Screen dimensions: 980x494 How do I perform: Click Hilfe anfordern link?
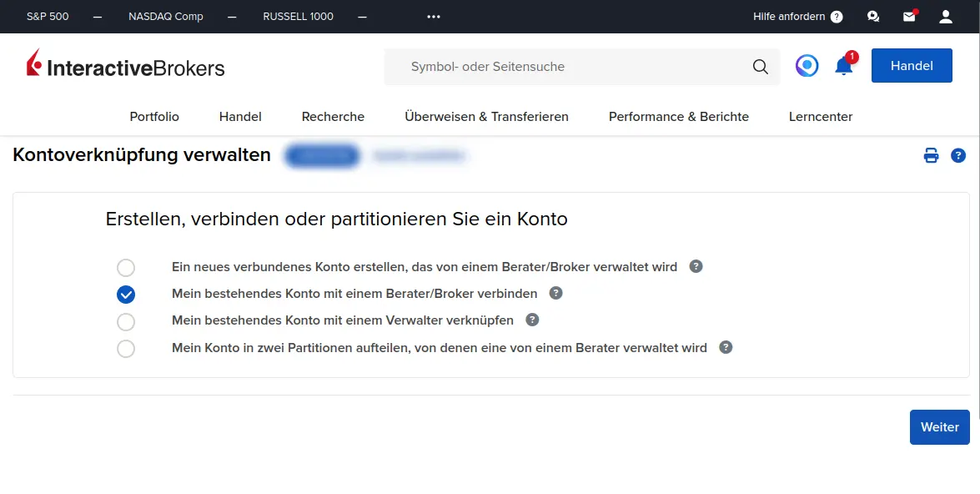[797, 17]
